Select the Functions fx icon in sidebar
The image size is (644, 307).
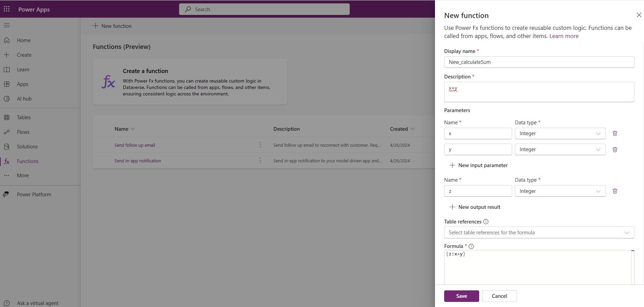7,161
